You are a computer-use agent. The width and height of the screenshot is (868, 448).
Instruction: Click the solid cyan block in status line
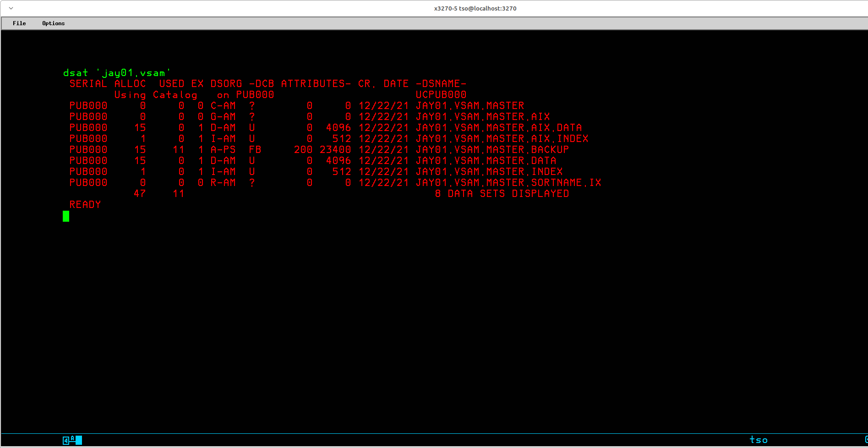click(x=79, y=440)
